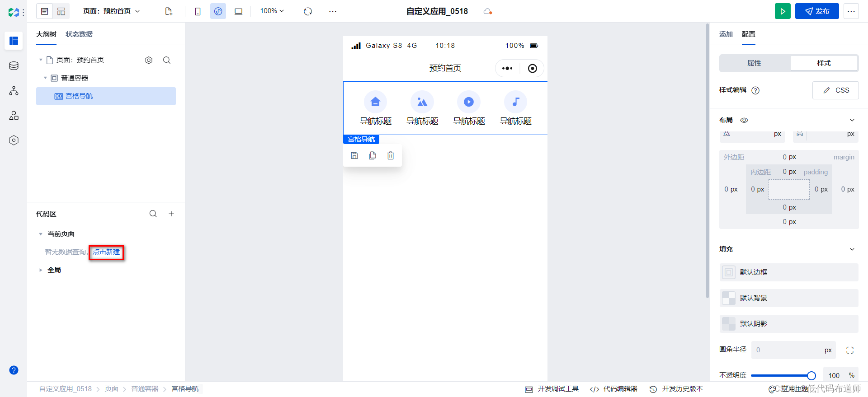Delete the grid navigation component
Viewport: 868px width, 397px height.
391,155
